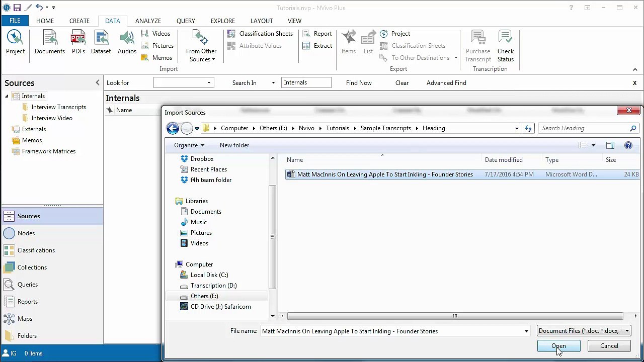
Task: Open the File name dropdown arrow
Action: (x=526, y=331)
